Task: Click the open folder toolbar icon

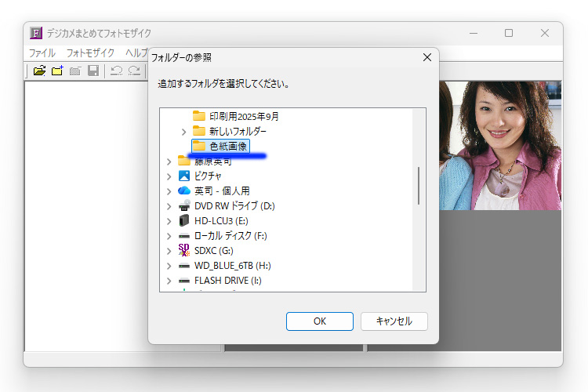Action: pos(39,71)
